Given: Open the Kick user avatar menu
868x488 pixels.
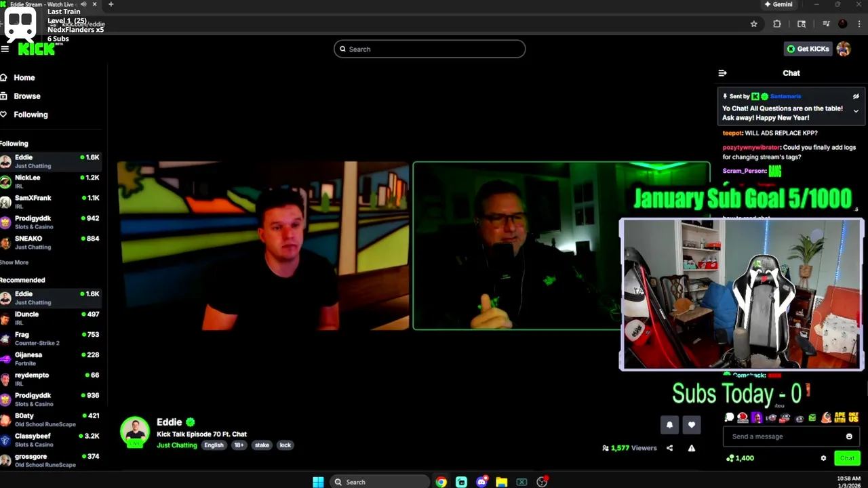Looking at the screenshot, I should [x=844, y=49].
